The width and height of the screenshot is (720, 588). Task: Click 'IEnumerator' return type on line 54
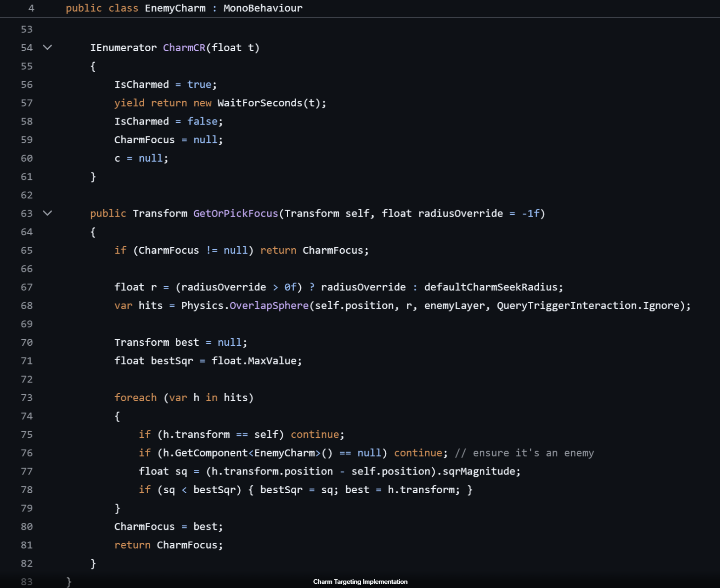123,47
